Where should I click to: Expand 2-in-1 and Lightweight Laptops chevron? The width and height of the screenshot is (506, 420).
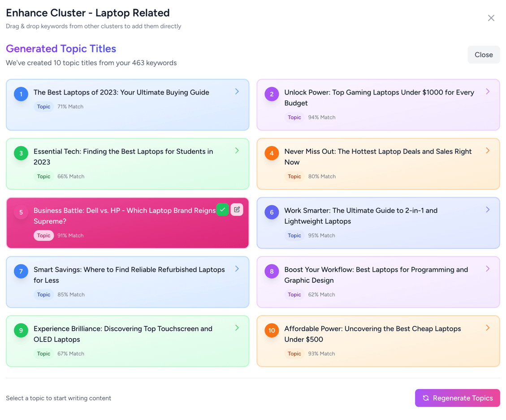coord(488,210)
